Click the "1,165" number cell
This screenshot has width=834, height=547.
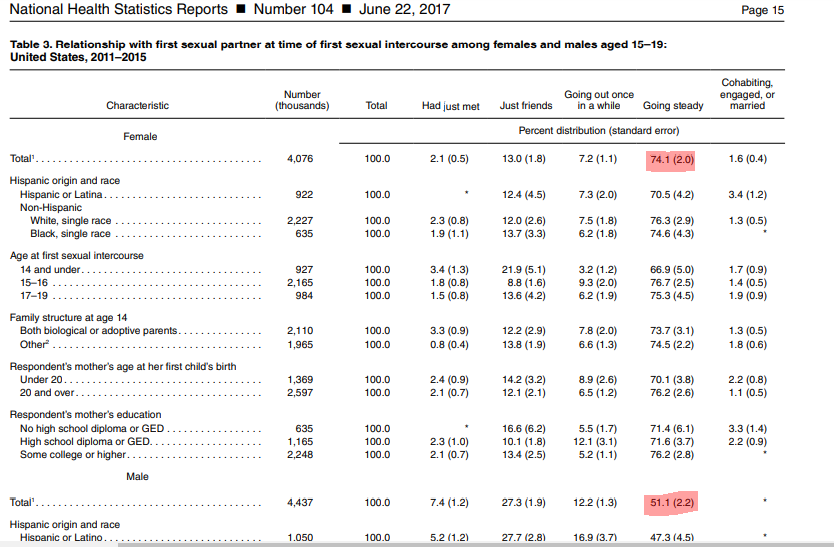point(300,442)
